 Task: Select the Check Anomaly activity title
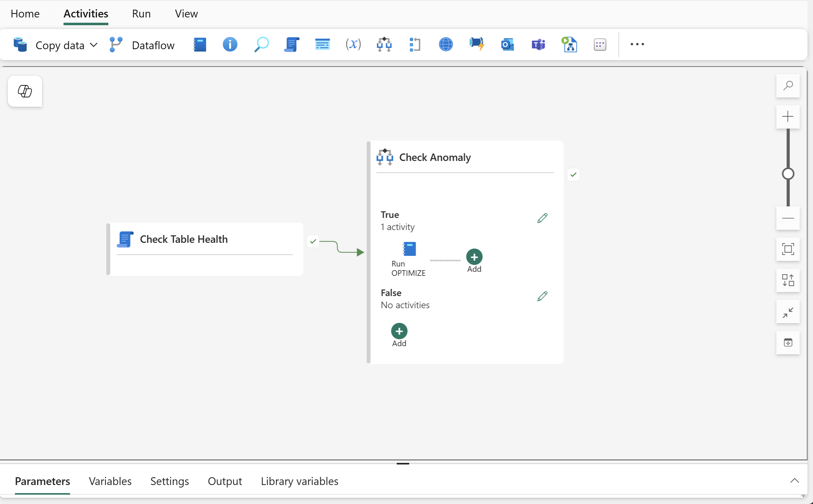(435, 157)
